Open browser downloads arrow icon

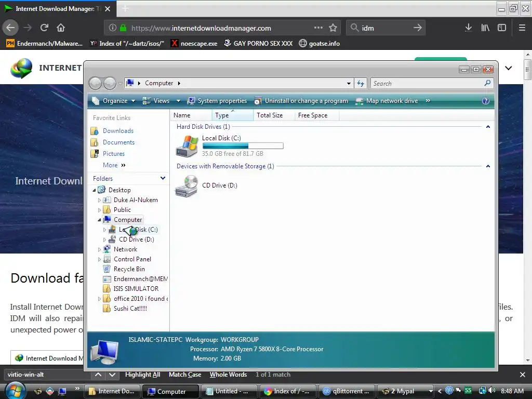tap(468, 28)
